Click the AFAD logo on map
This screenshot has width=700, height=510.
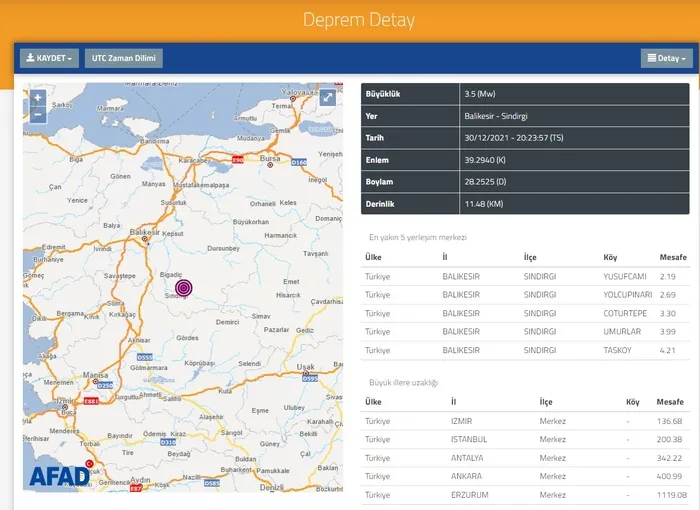pyautogui.click(x=57, y=475)
